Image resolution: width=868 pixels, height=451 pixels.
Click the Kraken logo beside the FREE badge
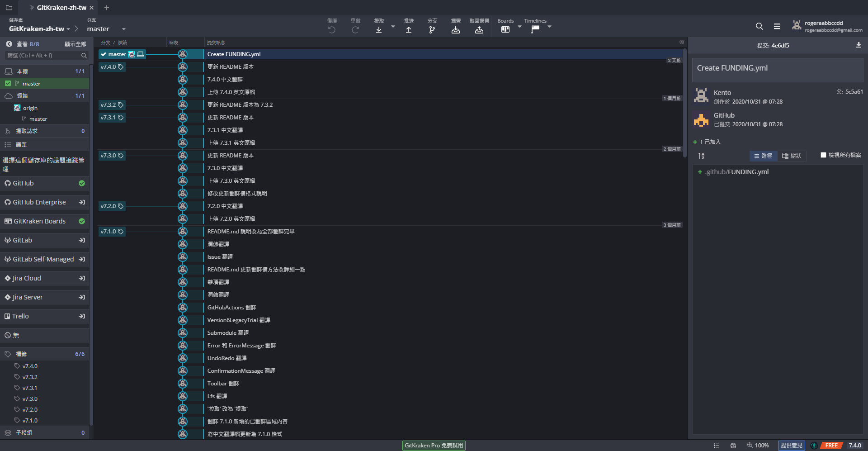(x=814, y=446)
